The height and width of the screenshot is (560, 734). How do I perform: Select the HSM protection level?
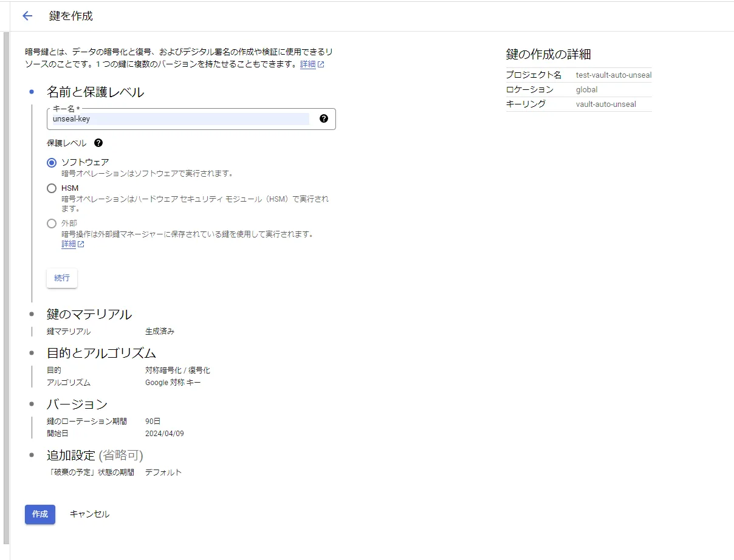point(52,188)
